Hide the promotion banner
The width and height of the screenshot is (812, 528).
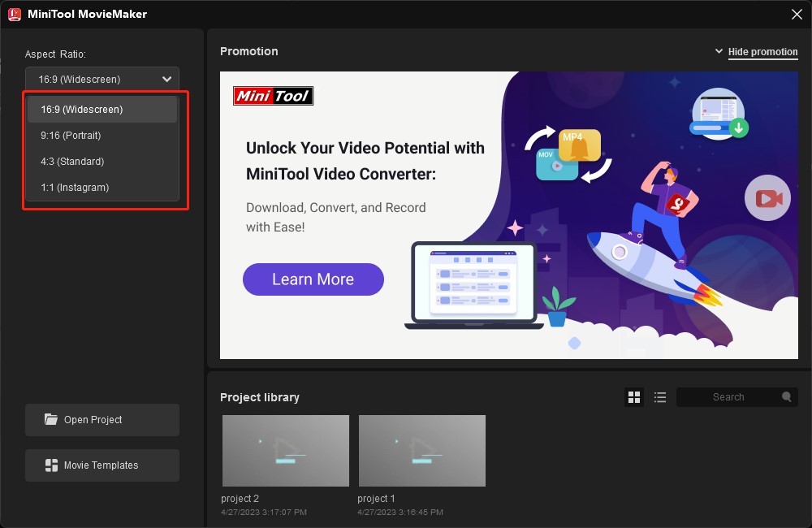(x=763, y=51)
